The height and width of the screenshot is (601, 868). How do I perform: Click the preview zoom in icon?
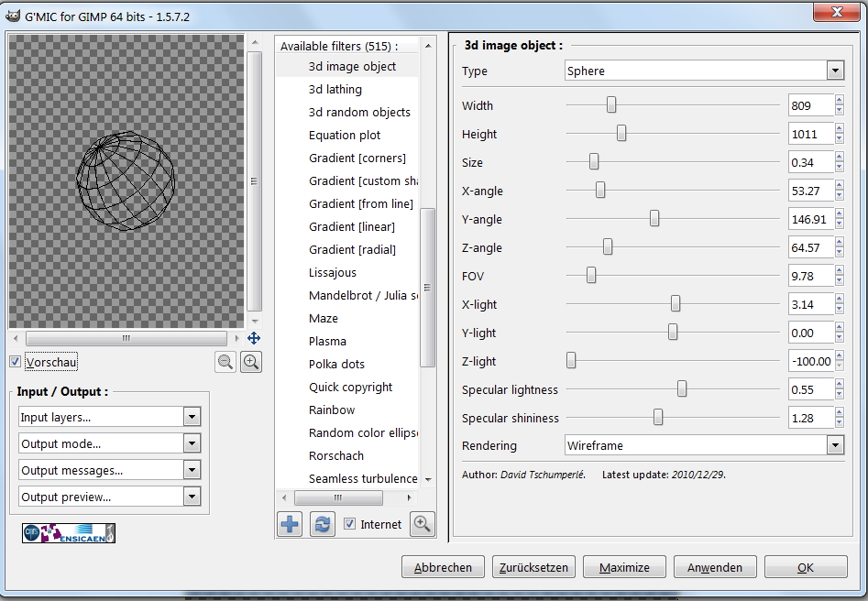[x=251, y=362]
